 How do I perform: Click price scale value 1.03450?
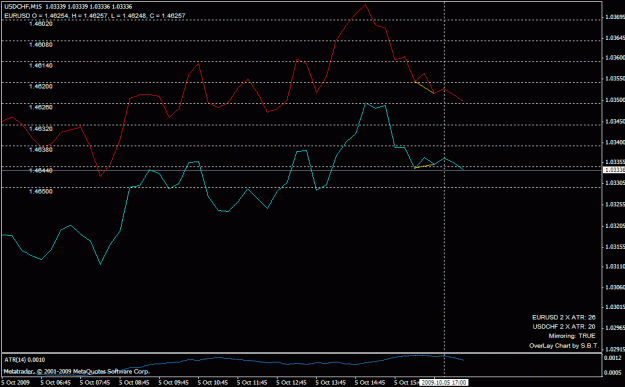(x=615, y=121)
